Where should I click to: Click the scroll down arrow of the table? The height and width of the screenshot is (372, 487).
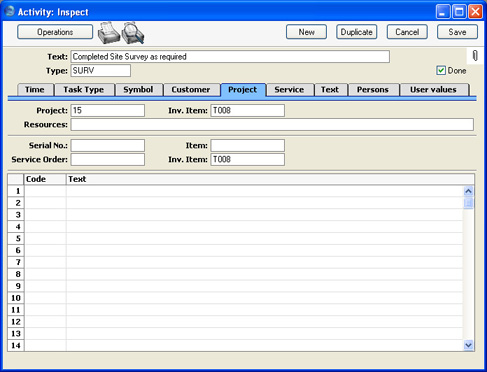pos(468,345)
